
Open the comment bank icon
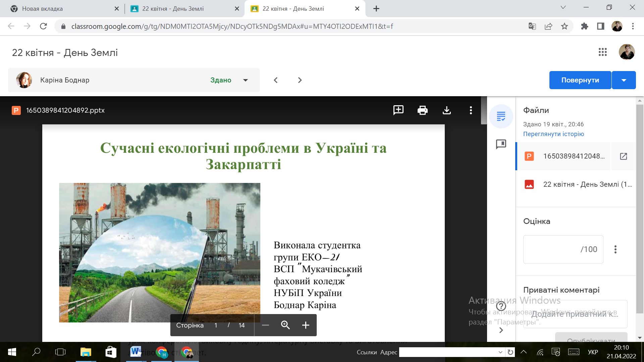pos(501,144)
